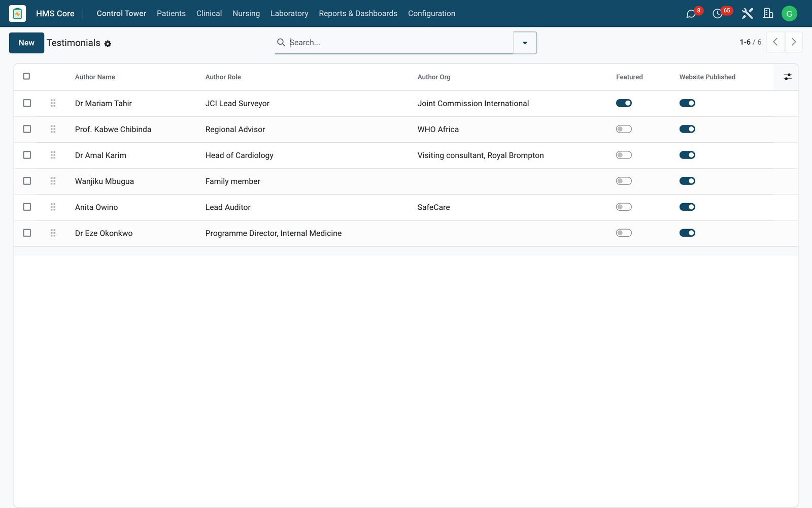Select the Anita Owino row checkbox
The height and width of the screenshot is (508, 812).
[x=27, y=207]
